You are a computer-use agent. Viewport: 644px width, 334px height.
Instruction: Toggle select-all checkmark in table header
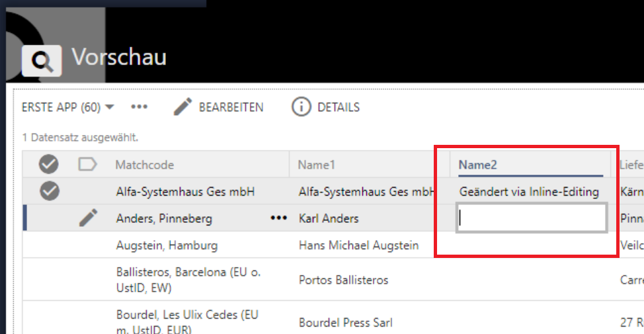coord(49,165)
